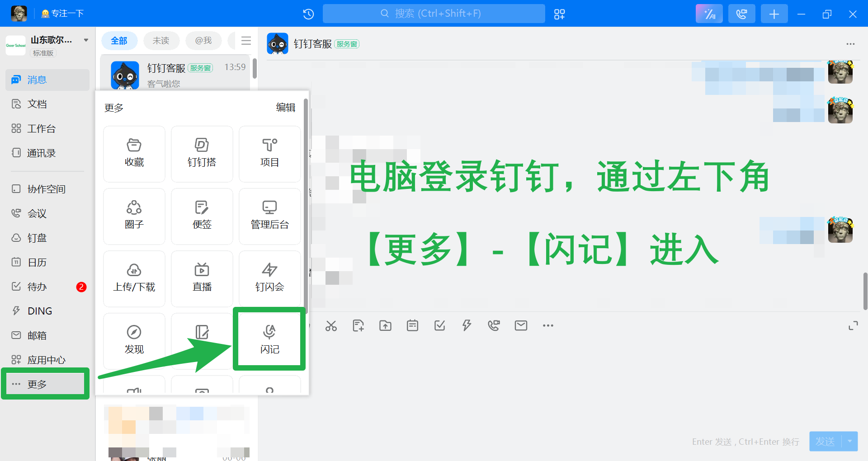Click the calendar schedule icon in chat toolbar
The height and width of the screenshot is (461, 868).
point(412,325)
